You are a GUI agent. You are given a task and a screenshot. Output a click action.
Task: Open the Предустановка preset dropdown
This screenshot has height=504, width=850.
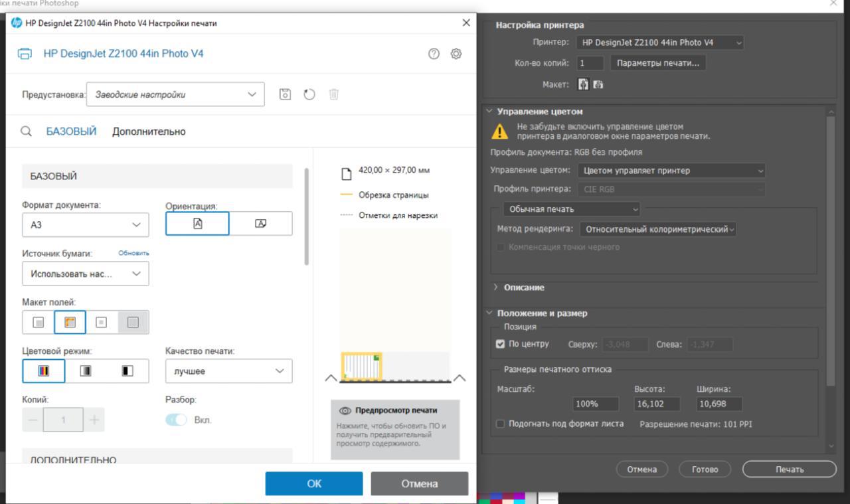tap(175, 94)
